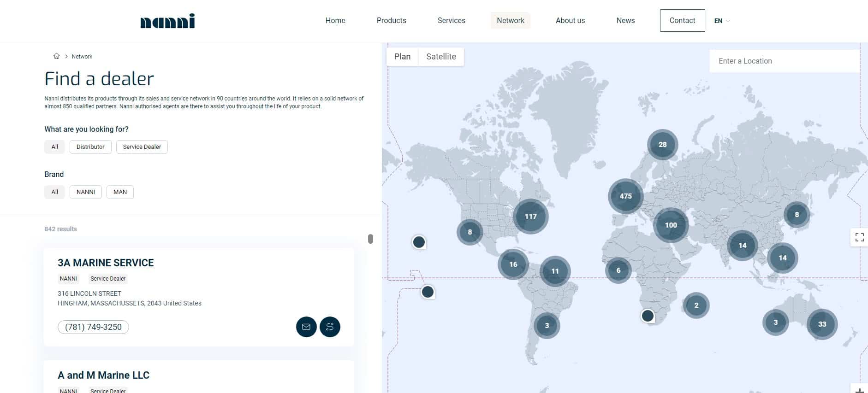Image resolution: width=868 pixels, height=393 pixels.
Task: Open 3A MARINE SERVICE dealer title
Action: coord(106,263)
